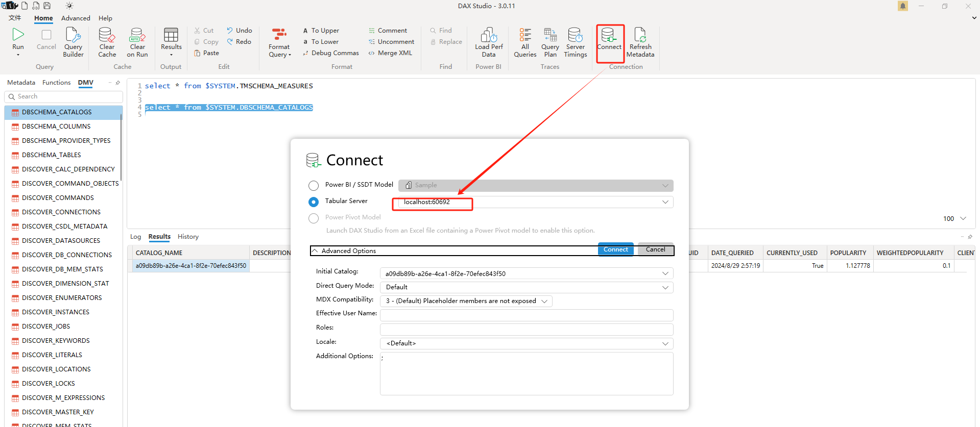Switch to the Metadata pane tab
Image resolution: width=980 pixels, height=427 pixels.
(x=21, y=83)
